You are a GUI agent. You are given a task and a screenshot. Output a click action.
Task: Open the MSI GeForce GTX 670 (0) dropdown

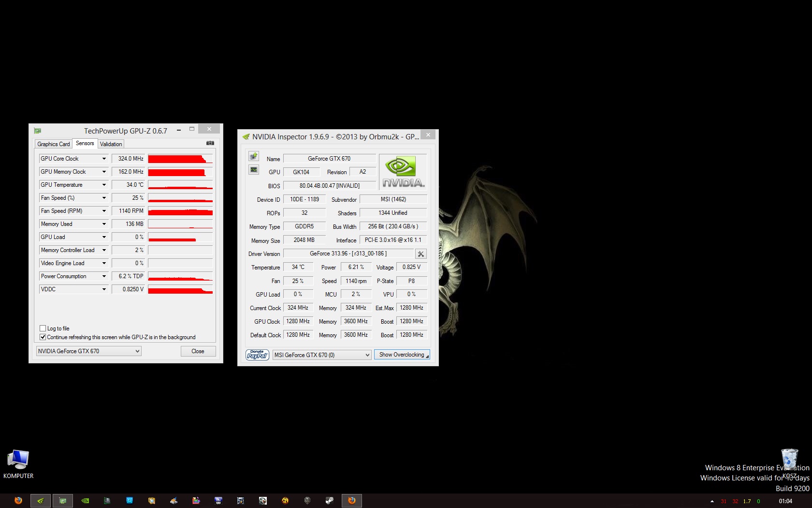[x=322, y=355]
